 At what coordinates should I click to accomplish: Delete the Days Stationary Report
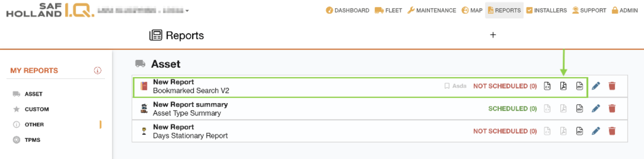612,131
